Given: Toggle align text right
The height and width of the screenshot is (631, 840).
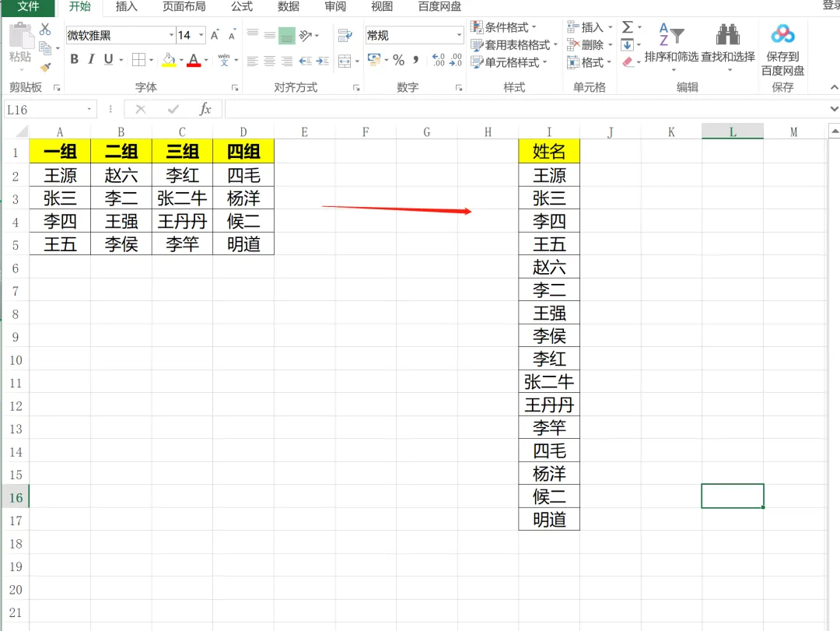Looking at the screenshot, I should pos(286,61).
